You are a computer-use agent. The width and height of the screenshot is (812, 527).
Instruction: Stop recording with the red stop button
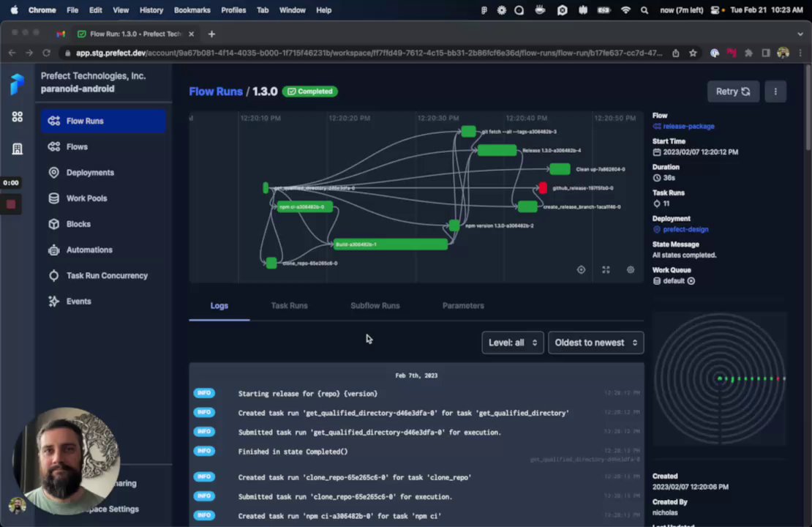[11, 205]
